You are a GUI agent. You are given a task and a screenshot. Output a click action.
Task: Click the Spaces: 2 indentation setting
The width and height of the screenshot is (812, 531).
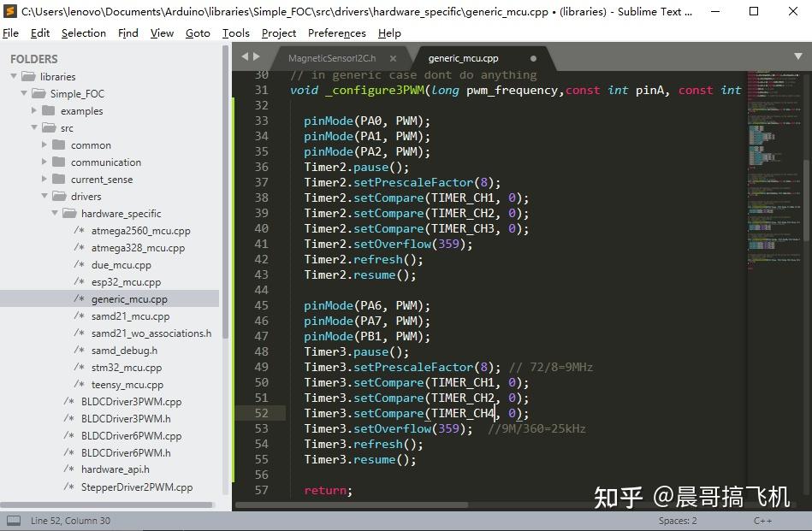click(677, 520)
